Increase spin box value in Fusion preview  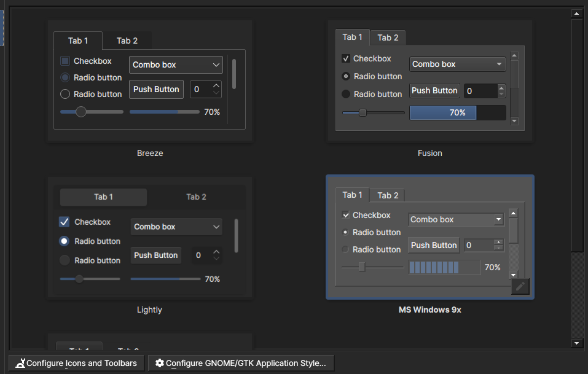tap(501, 88)
